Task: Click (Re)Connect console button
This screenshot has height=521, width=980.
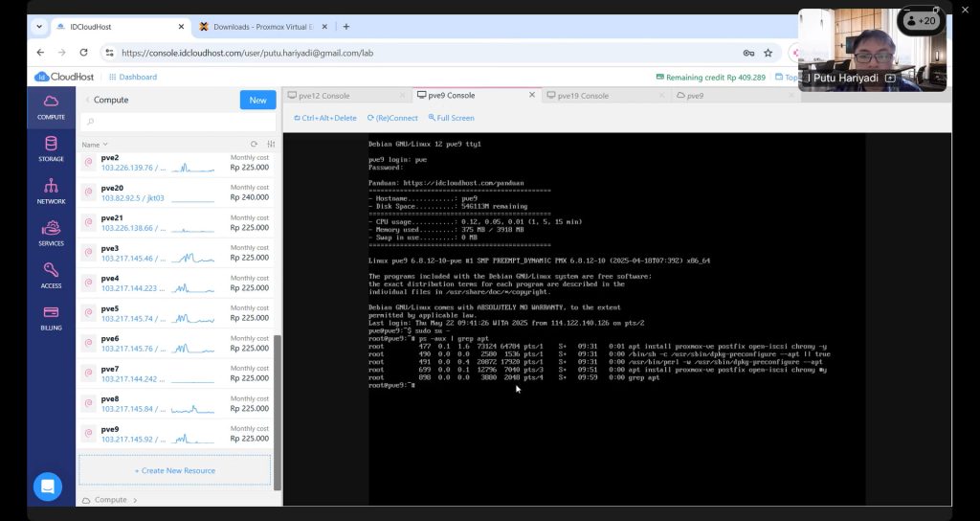Action: (392, 118)
